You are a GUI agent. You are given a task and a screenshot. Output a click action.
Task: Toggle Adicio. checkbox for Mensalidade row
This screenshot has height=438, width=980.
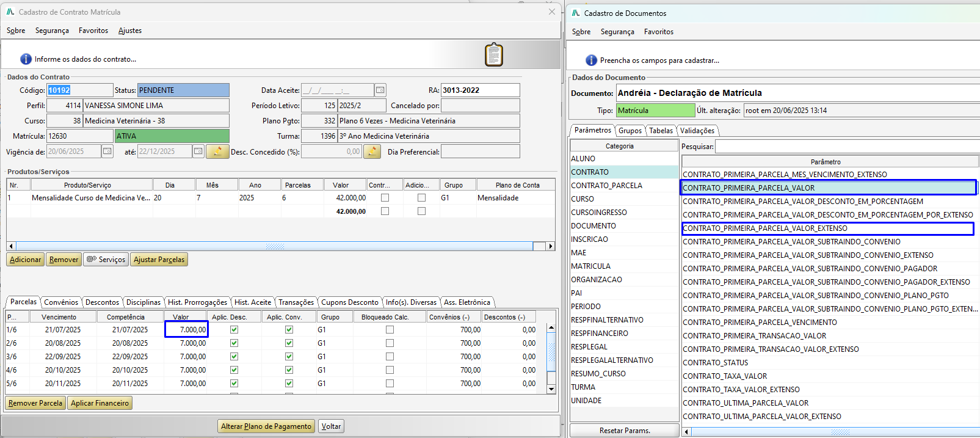[421, 198]
